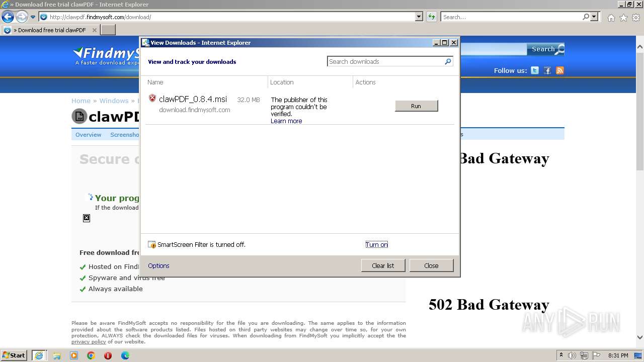Open the IE Tools gear icon
The image size is (644, 362).
pyautogui.click(x=636, y=18)
